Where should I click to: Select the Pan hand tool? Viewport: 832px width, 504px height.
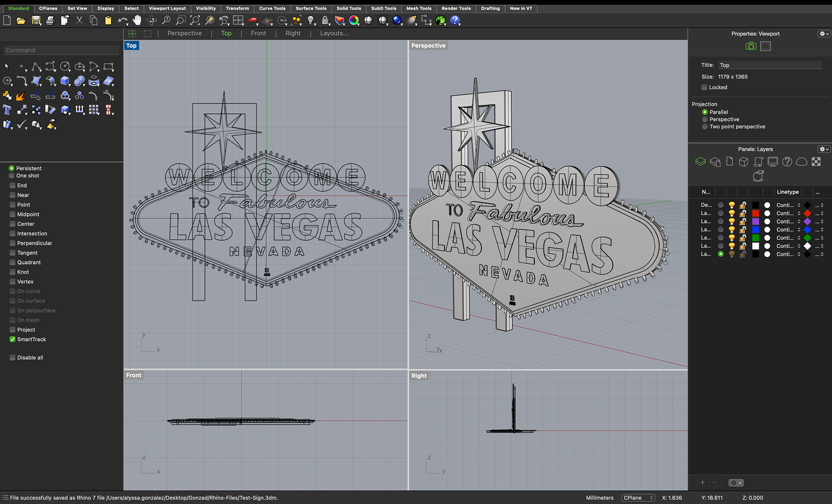[x=137, y=20]
